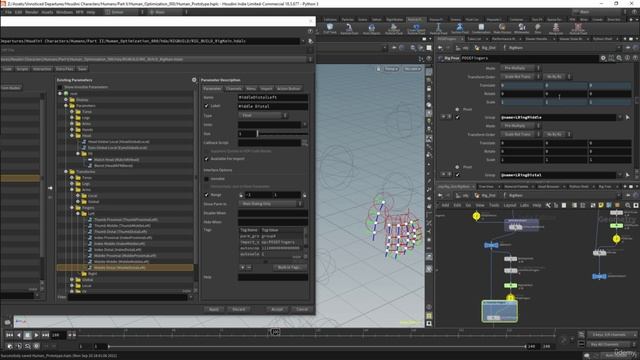Image resolution: width=640 pixels, height=360 pixels.
Task: Click the timeline current frame marker
Action: 275,332
